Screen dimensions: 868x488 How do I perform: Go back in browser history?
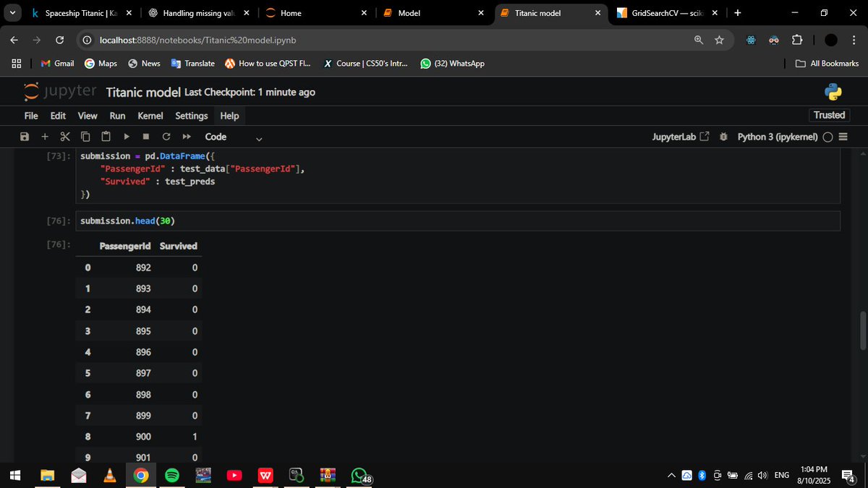(15, 40)
